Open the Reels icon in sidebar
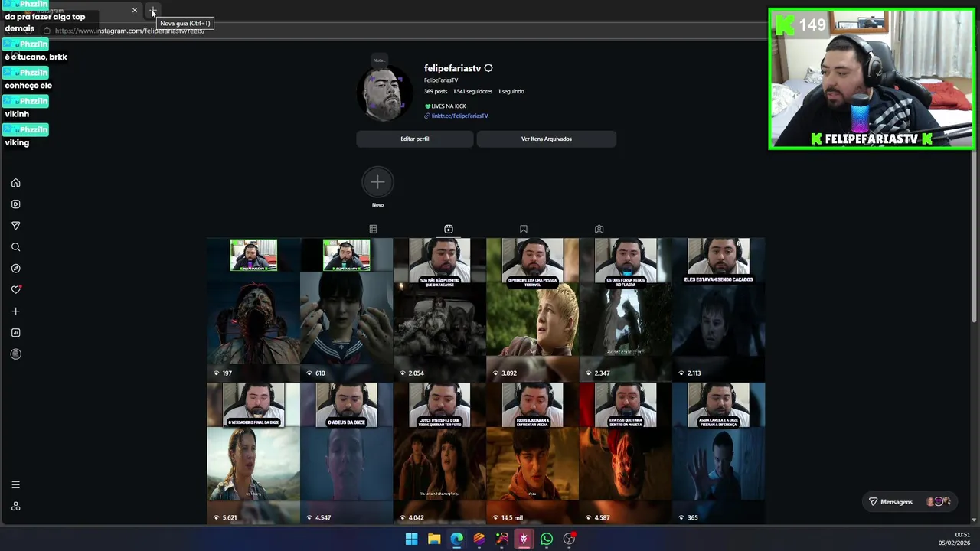 [15, 204]
